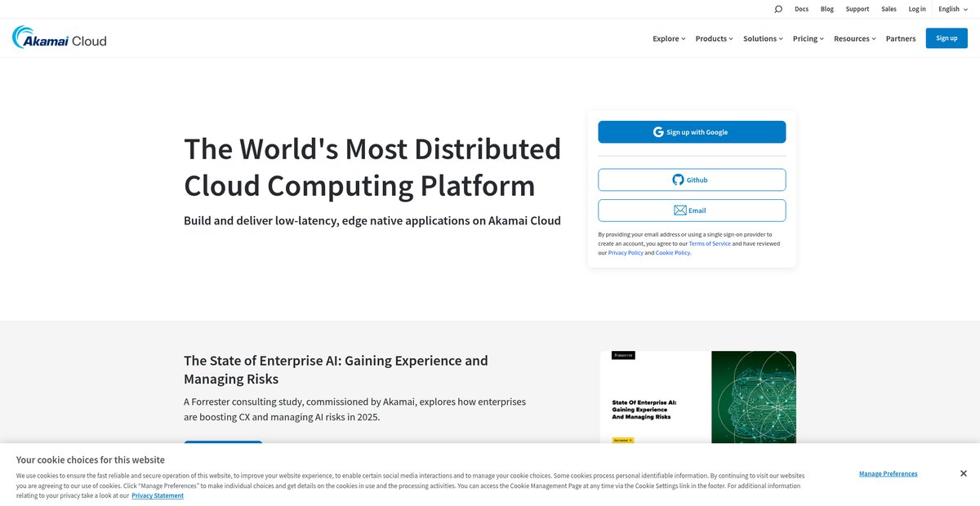Open the Sales link
The width and height of the screenshot is (980, 506).
pos(889,9)
